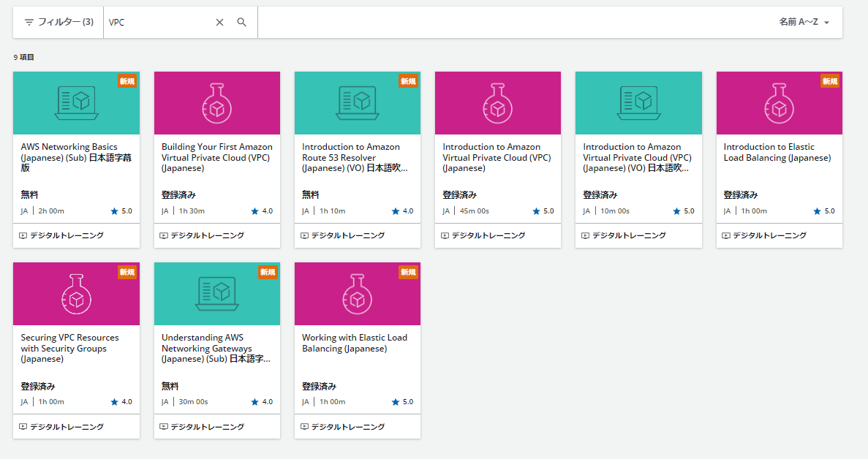Viewport: 868px width, 459px height.
Task: Click 新規 badge on Introduction to Elastic Load Balancing
Action: pos(830,81)
